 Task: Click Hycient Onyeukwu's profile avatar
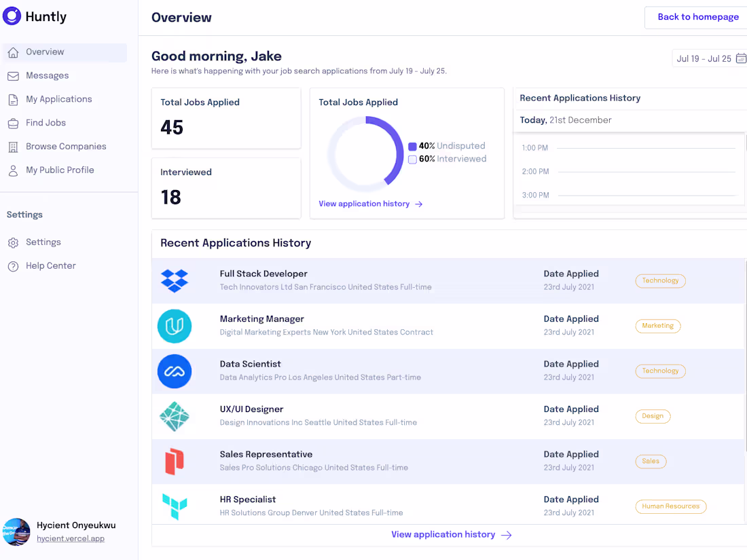point(16,531)
